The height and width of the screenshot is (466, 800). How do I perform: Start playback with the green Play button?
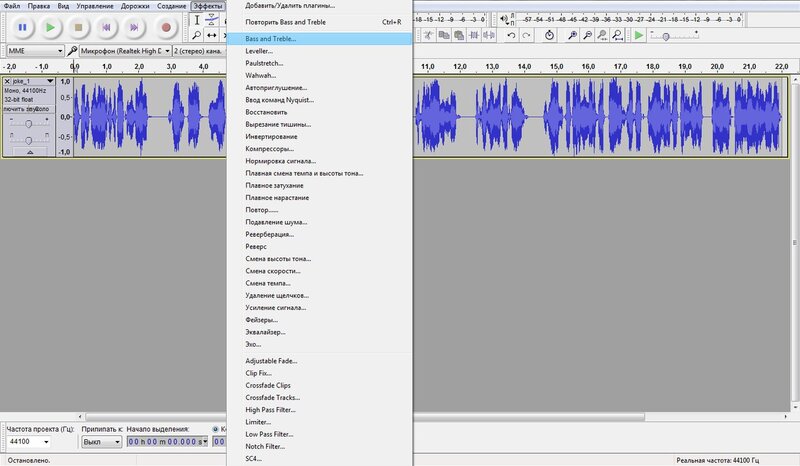(x=50, y=28)
